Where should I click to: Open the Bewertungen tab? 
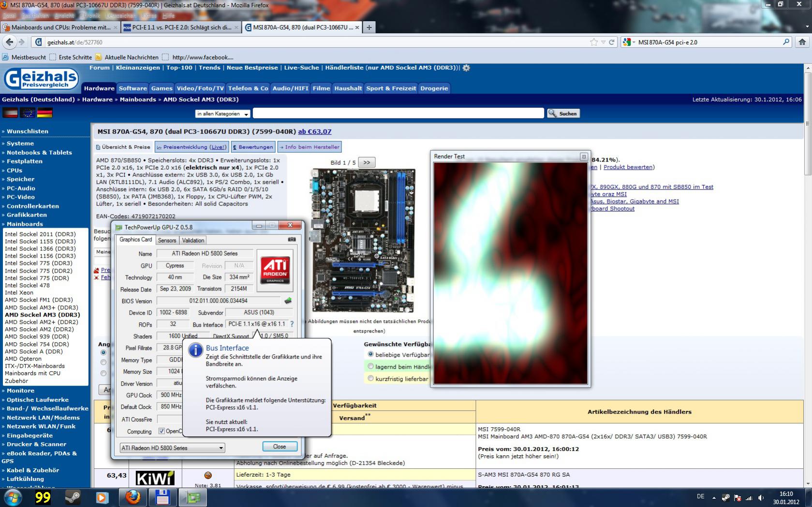[x=252, y=147]
